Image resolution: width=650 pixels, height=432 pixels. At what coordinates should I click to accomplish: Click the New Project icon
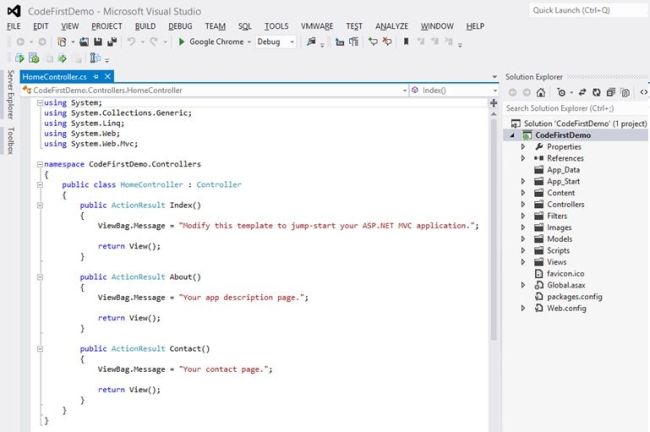coord(62,41)
